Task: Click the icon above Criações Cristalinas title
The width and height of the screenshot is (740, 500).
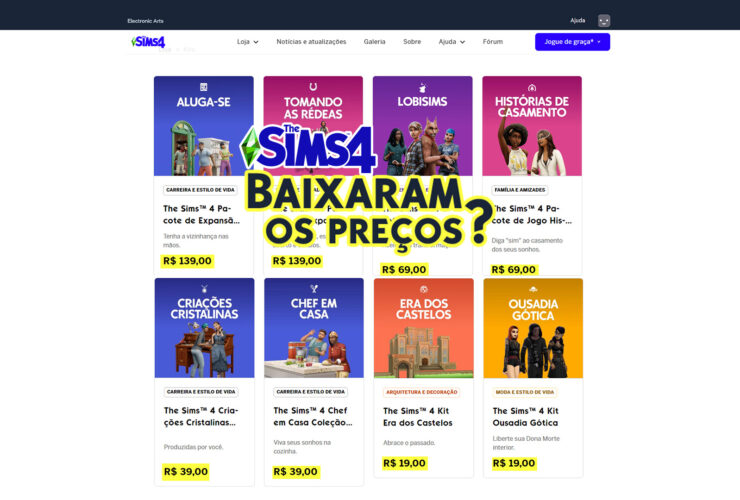Action: (204, 288)
